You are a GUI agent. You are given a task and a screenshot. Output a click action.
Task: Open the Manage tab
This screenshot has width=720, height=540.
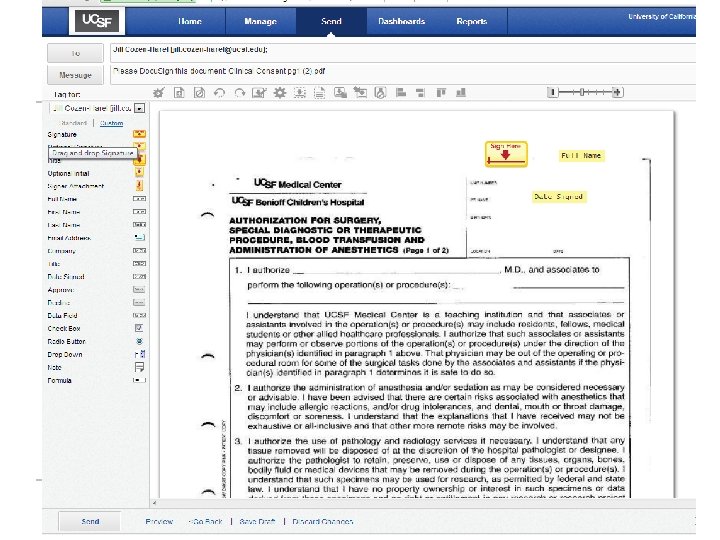[x=260, y=21]
